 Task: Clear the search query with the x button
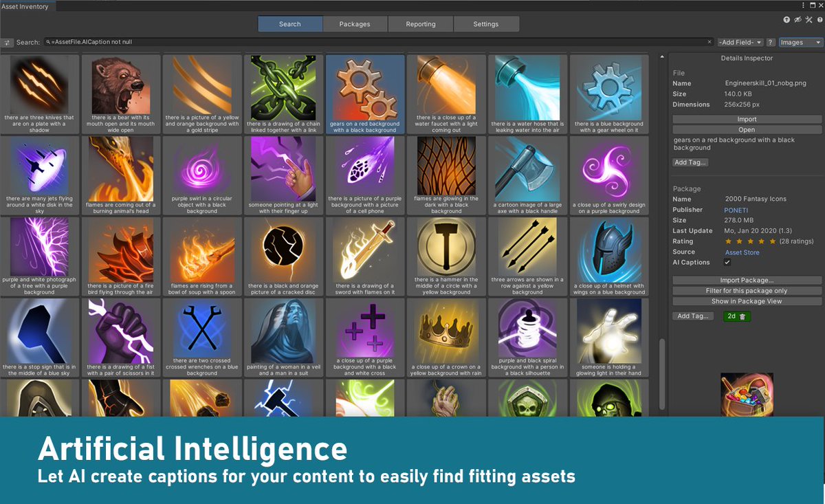pyautogui.click(x=709, y=42)
